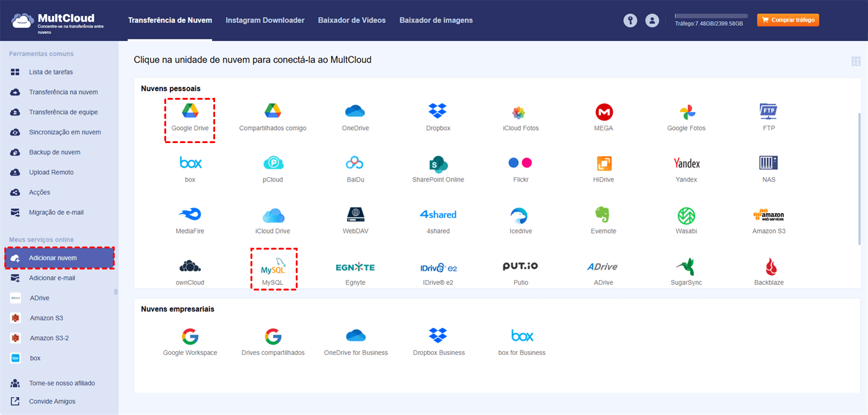Open Sincronização em nuvem
Image resolution: width=868 pixels, height=415 pixels.
point(64,132)
